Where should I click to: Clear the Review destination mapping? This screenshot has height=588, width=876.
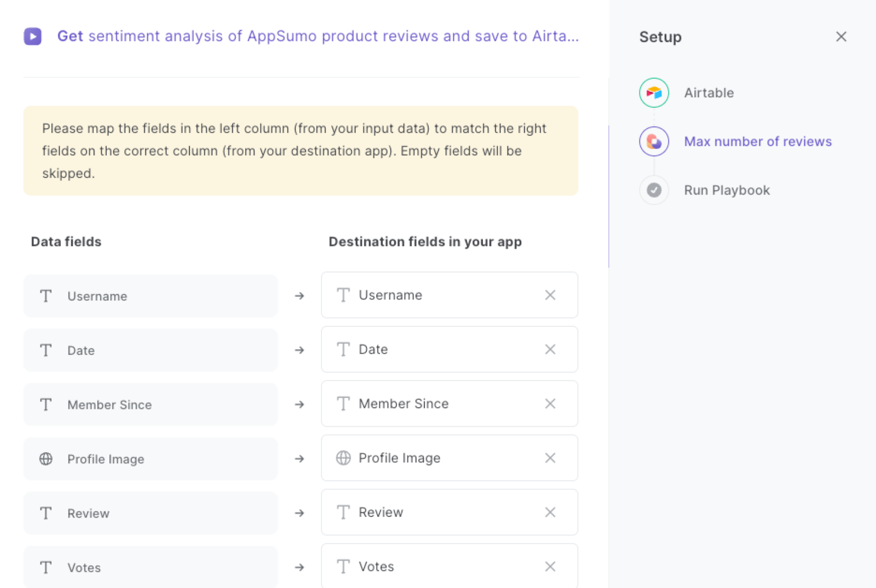(x=550, y=512)
